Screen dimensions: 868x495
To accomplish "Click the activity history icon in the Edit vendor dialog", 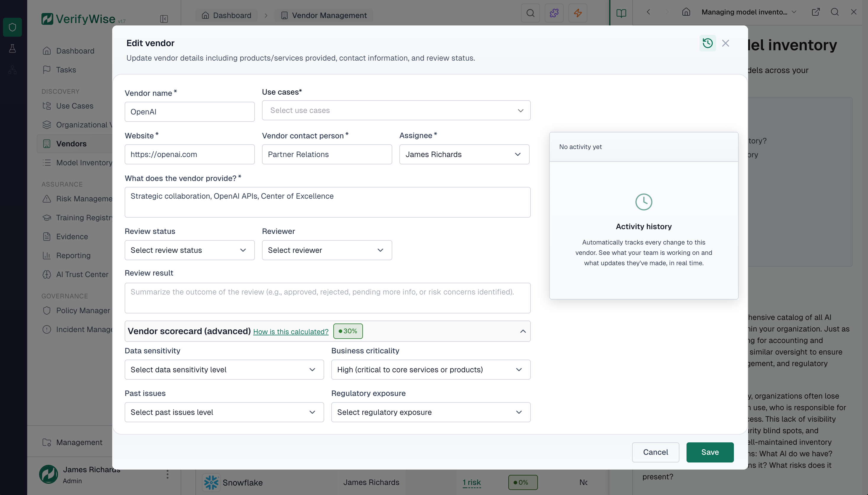I will click(x=708, y=43).
